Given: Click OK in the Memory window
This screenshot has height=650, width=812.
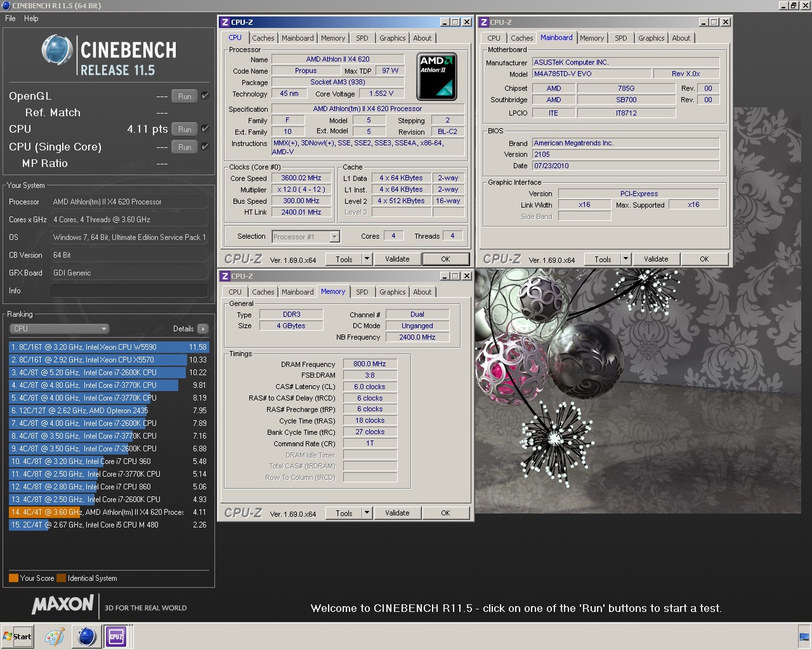Looking at the screenshot, I should [445, 513].
